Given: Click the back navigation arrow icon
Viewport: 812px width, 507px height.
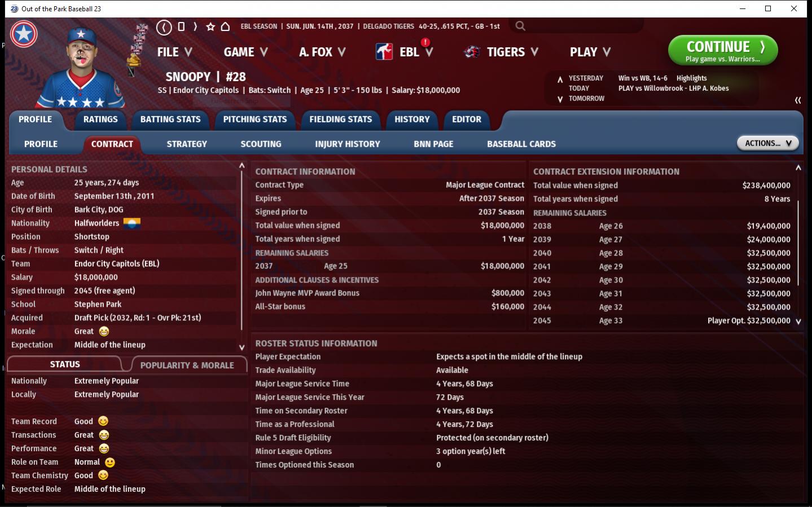Looking at the screenshot, I should 164,27.
